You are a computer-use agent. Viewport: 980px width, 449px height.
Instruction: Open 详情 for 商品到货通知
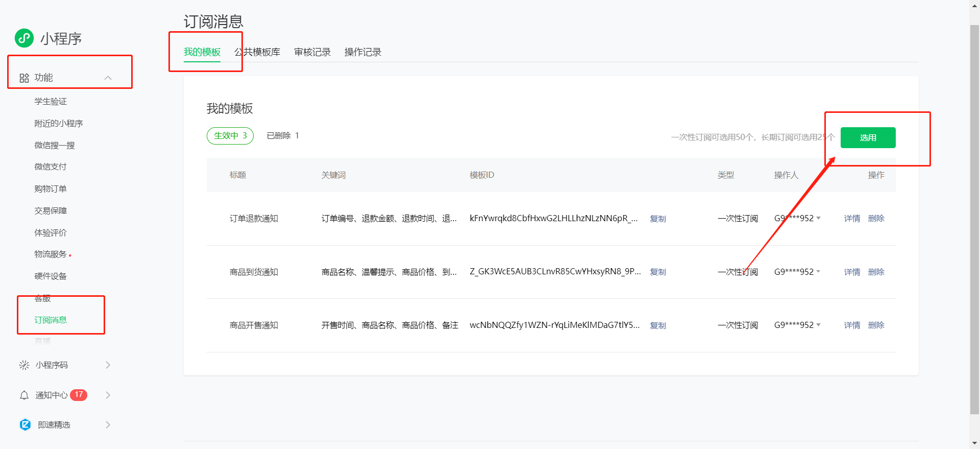tap(852, 272)
